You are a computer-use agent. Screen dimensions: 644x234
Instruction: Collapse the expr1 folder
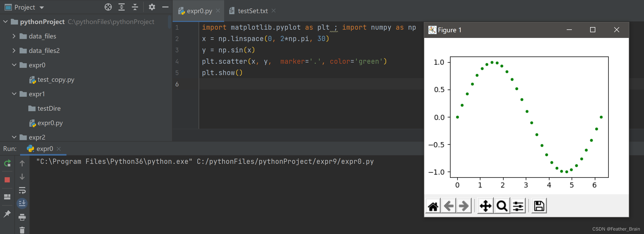(x=14, y=94)
